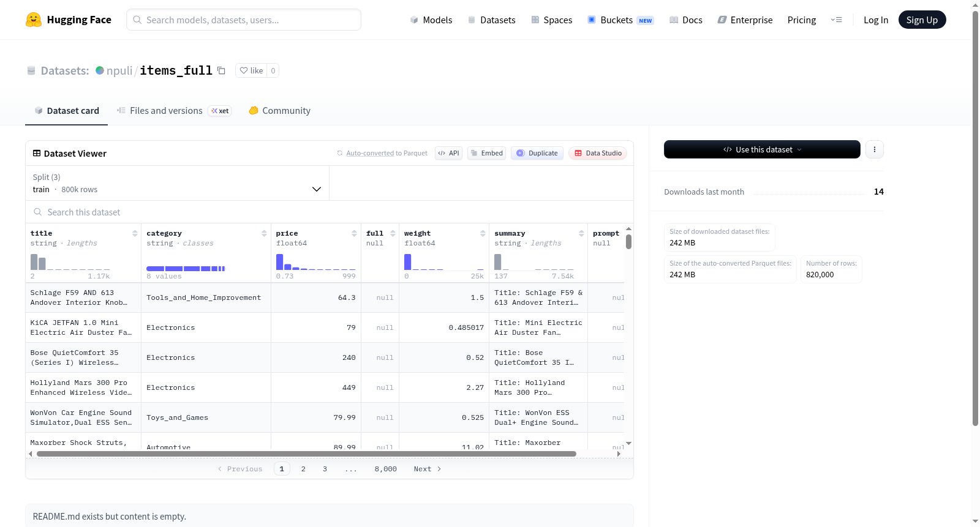Sort by the price column

[354, 233]
